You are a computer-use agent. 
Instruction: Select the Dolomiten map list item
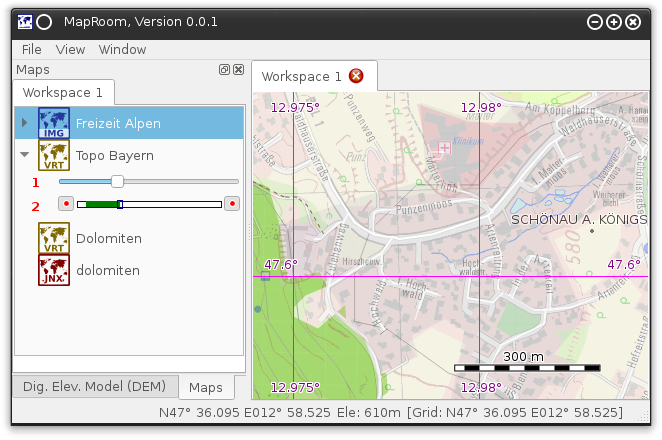108,238
